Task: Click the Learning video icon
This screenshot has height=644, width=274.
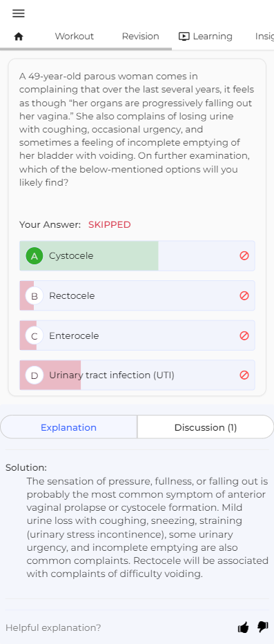Action: coord(184,37)
